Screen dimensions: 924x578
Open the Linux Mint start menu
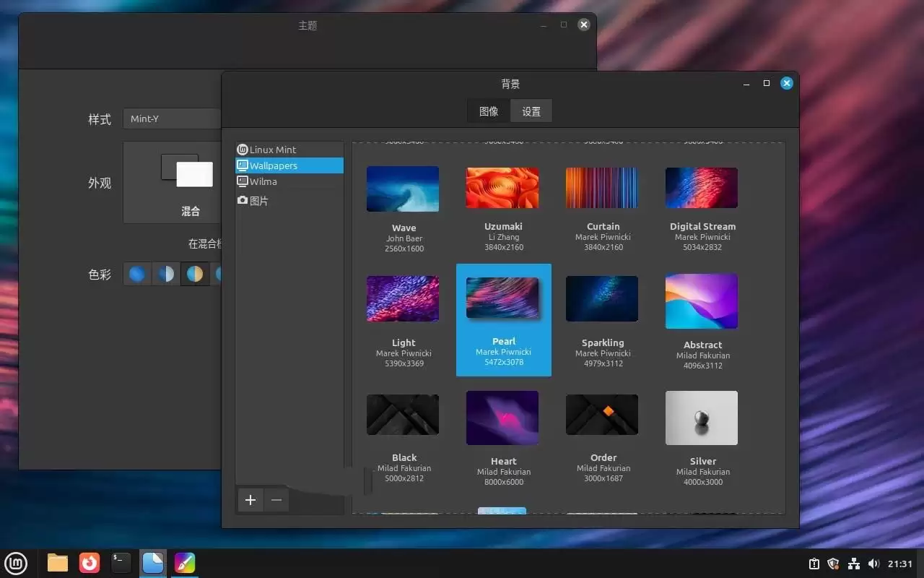[x=16, y=563]
